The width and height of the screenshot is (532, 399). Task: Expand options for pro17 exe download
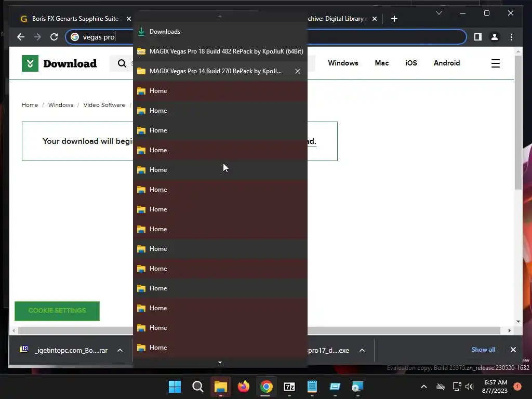click(362, 350)
